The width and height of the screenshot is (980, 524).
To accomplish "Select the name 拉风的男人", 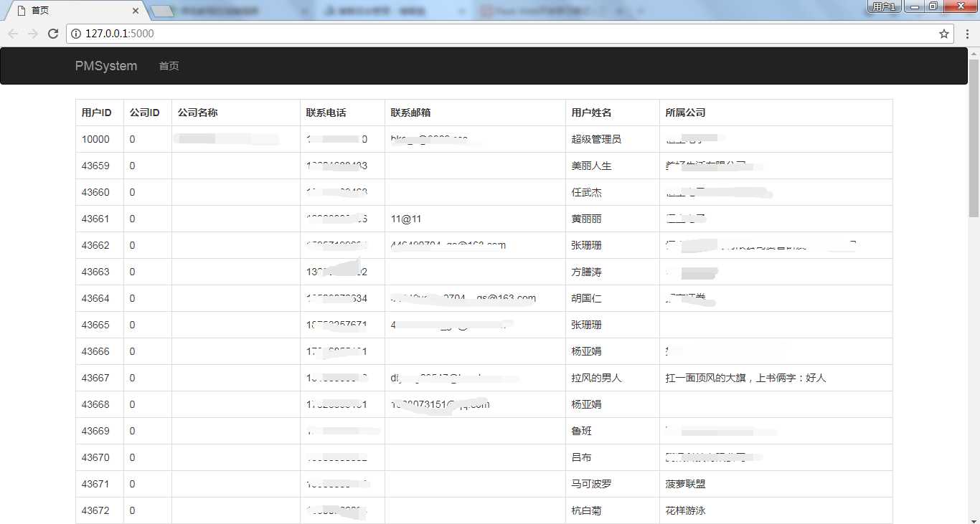I will [x=596, y=378].
